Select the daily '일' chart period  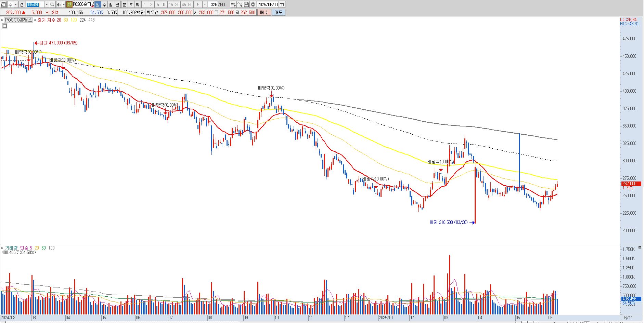pos(98,4)
